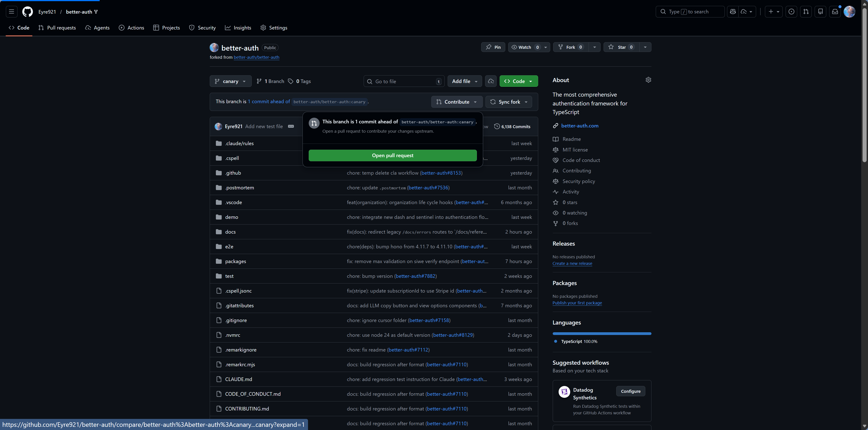Open the green Code dropdown
868x430 pixels.
[518, 81]
